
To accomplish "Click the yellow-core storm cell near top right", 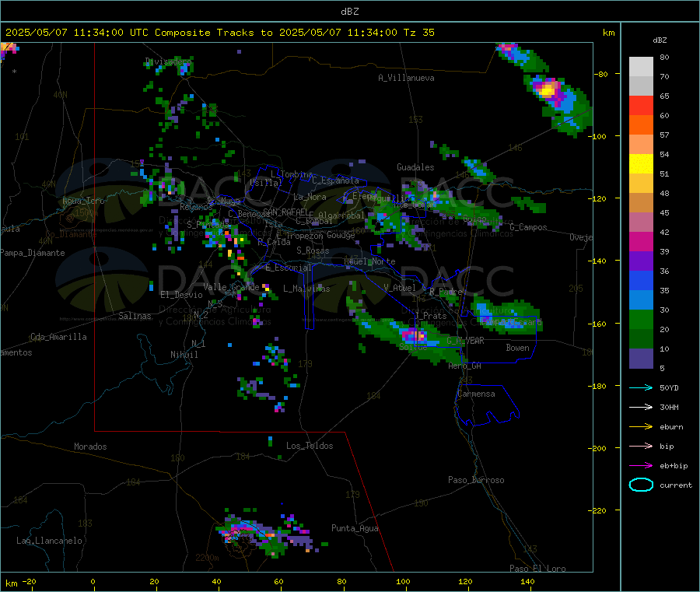I will click(x=548, y=91).
